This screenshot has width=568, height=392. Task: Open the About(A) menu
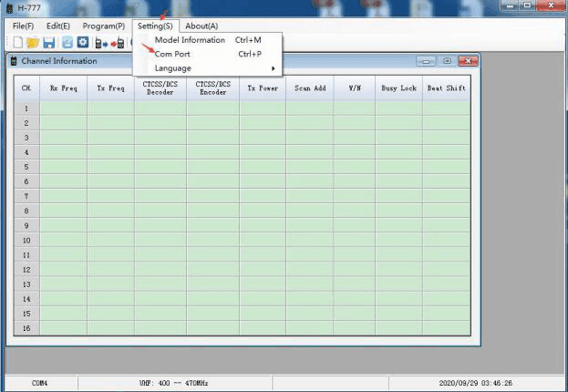point(201,26)
